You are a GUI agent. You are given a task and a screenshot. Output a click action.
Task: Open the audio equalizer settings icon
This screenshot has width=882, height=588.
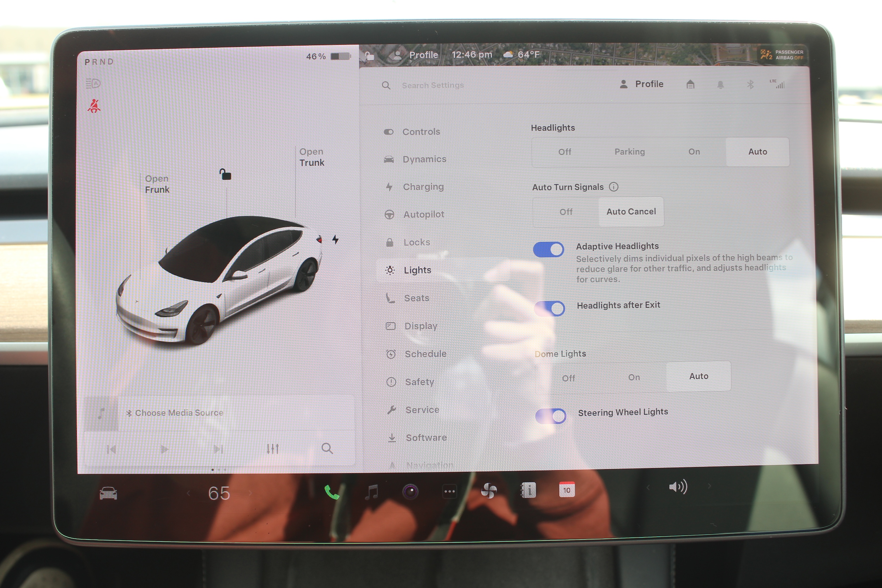coord(273,449)
